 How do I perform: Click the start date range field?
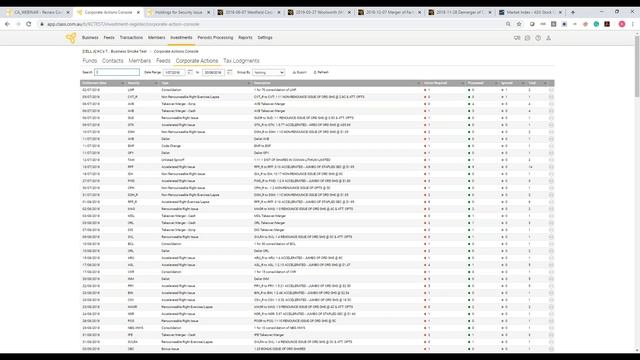click(x=174, y=72)
